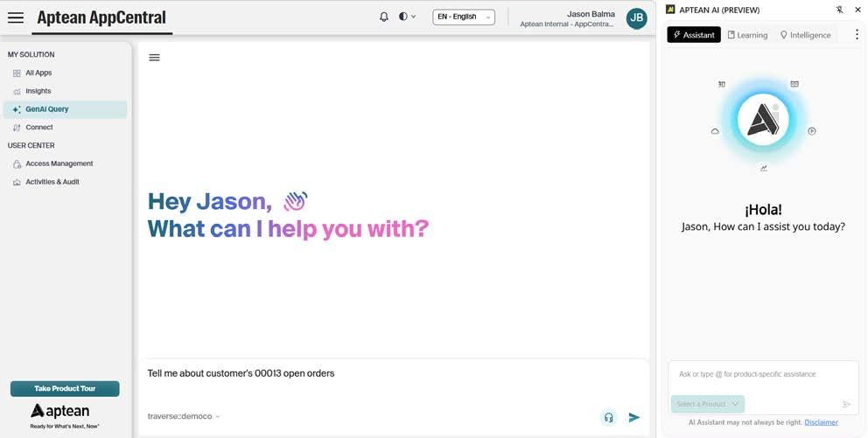The width and height of the screenshot is (868, 438).
Task: Click the central Aptean AI logo orb
Action: pos(763,120)
